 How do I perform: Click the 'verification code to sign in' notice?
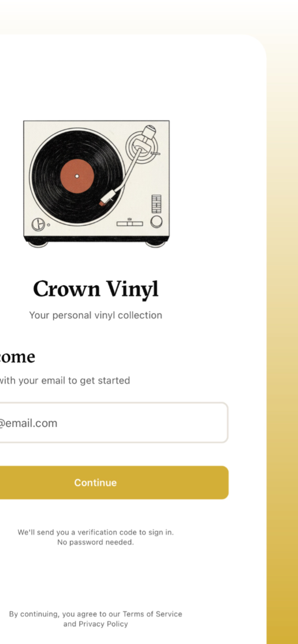pyautogui.click(x=96, y=532)
